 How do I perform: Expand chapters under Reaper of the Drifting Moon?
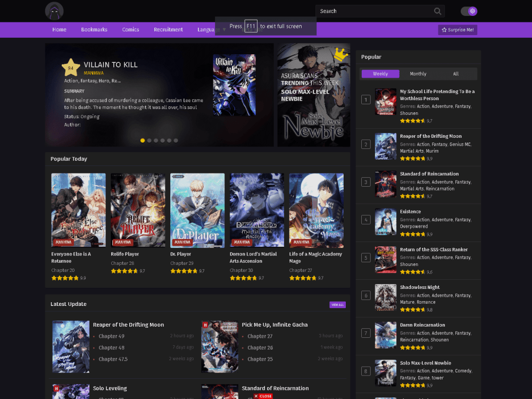pyautogui.click(x=129, y=325)
